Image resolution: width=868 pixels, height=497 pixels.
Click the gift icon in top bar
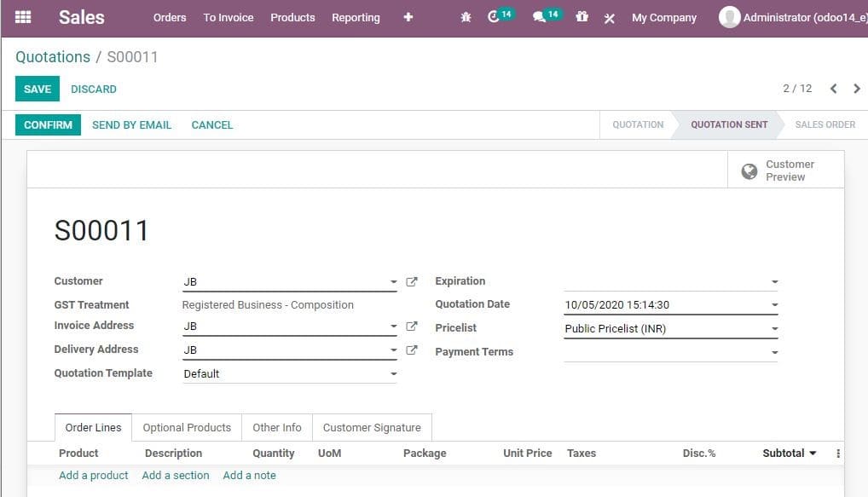pos(582,16)
